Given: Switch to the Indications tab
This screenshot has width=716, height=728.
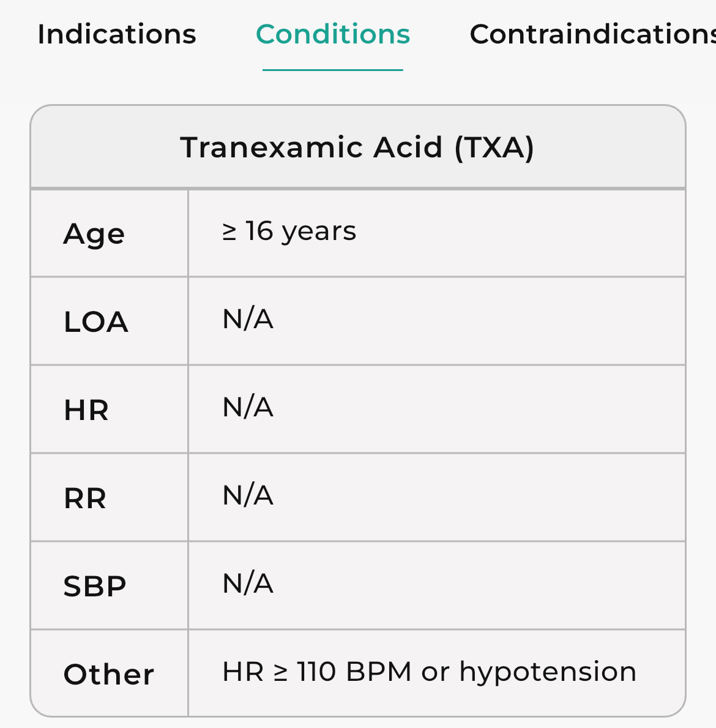Looking at the screenshot, I should (x=117, y=34).
